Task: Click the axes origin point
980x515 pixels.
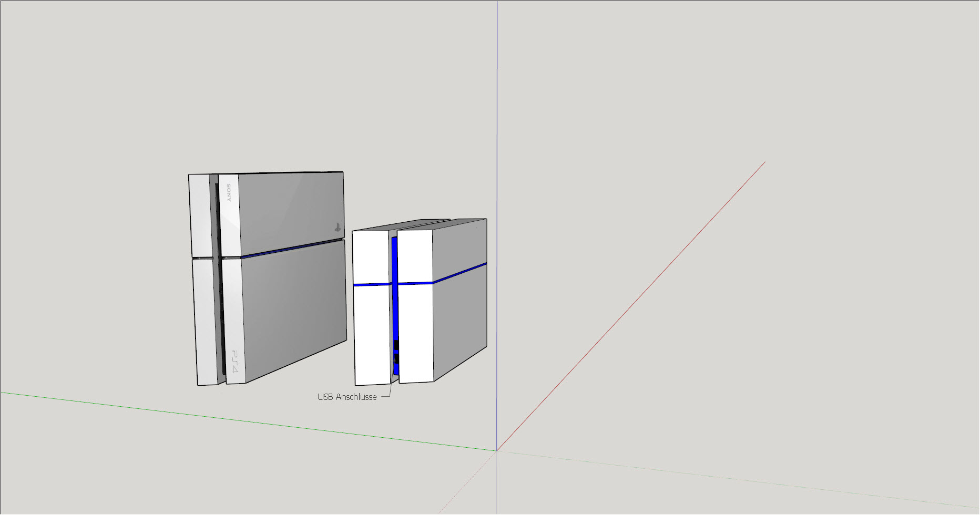Action: tap(497, 450)
